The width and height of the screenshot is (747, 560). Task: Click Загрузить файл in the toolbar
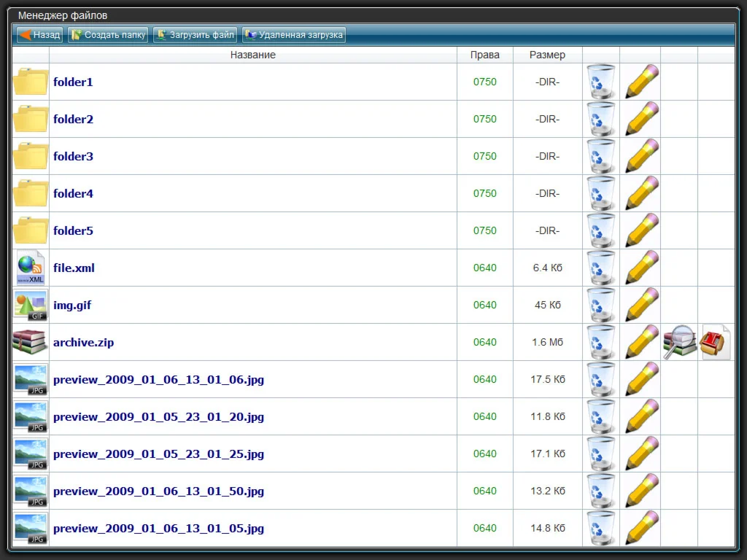pyautogui.click(x=195, y=34)
